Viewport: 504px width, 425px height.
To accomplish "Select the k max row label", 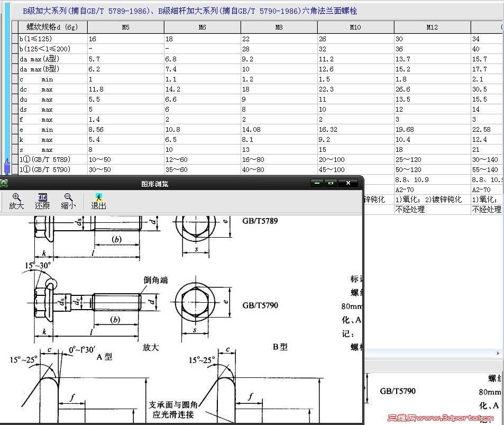I will coord(53,139).
